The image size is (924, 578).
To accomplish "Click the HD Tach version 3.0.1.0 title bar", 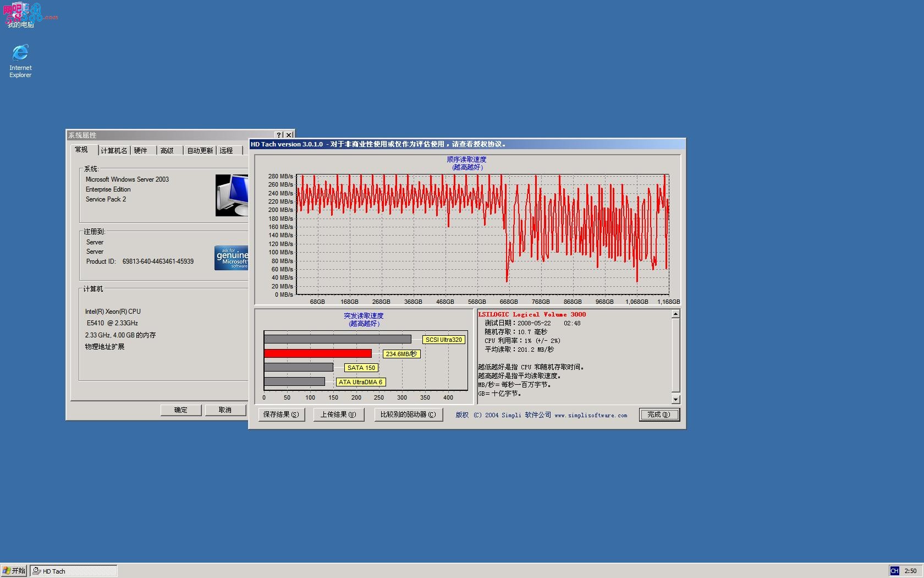I will tap(467, 144).
